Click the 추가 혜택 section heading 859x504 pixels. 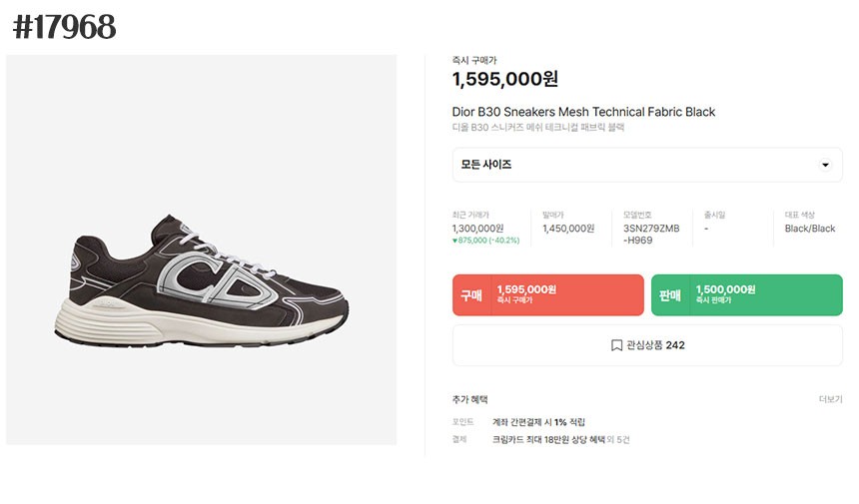469,399
